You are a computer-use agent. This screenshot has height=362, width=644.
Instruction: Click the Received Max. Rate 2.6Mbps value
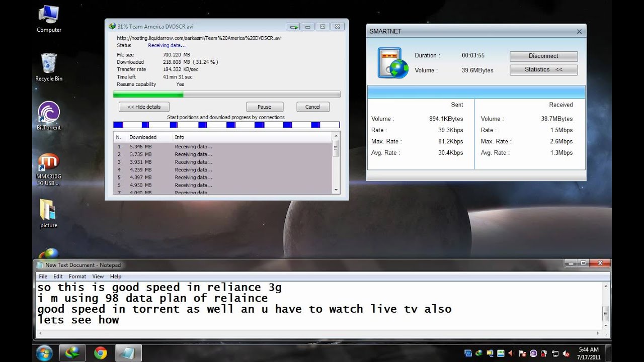coord(561,141)
